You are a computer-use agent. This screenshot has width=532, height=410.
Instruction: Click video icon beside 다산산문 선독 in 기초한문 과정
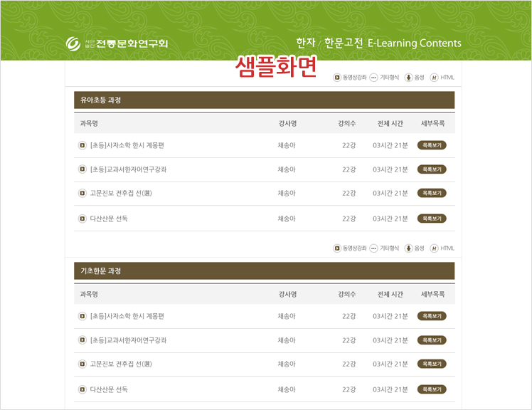pyautogui.click(x=82, y=389)
